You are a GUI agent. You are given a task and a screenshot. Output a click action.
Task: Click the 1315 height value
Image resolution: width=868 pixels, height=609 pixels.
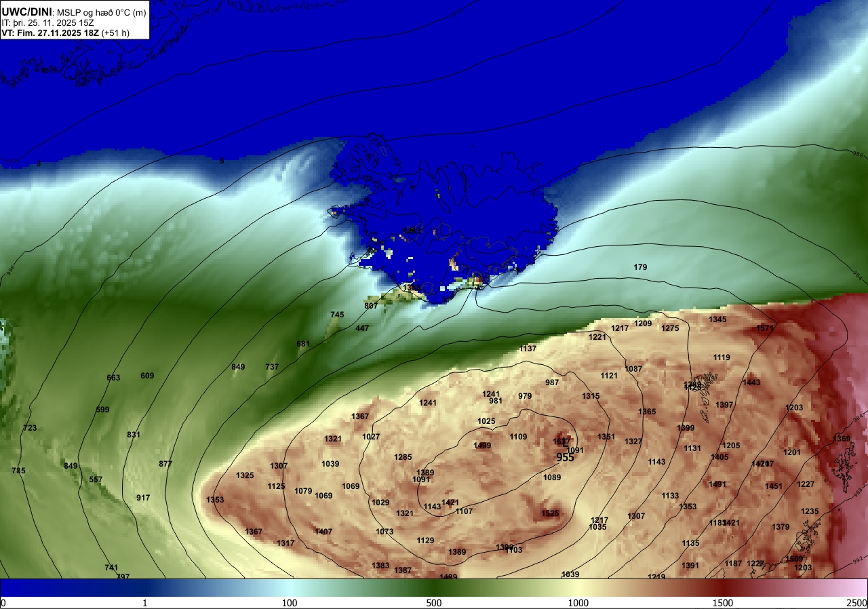click(591, 396)
